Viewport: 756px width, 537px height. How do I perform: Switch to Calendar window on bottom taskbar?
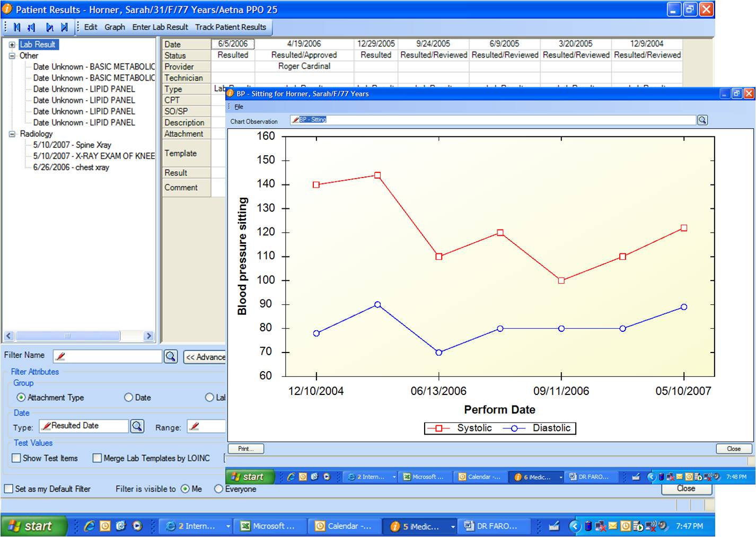click(x=344, y=526)
